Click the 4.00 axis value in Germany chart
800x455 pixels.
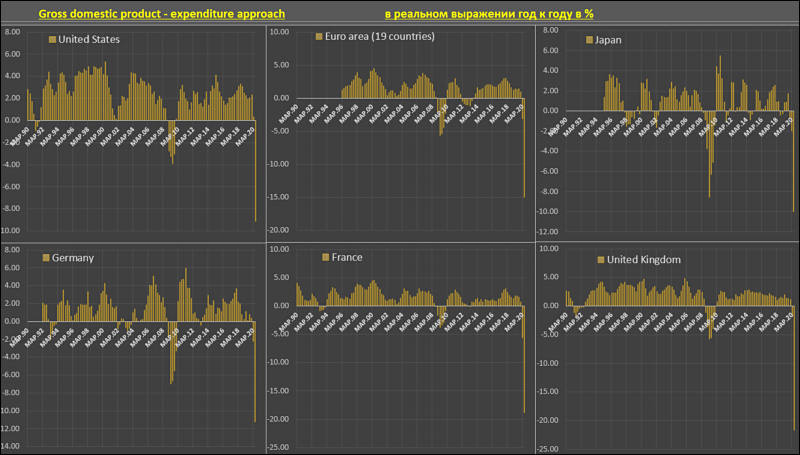pyautogui.click(x=12, y=286)
